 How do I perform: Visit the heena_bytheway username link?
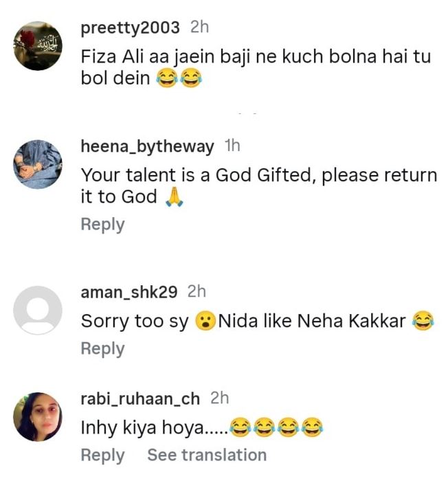point(148,146)
